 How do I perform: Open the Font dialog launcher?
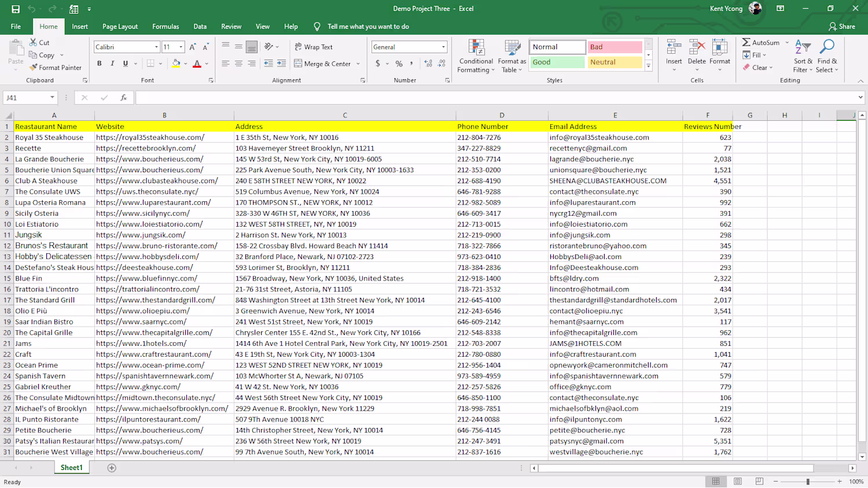pos(211,80)
